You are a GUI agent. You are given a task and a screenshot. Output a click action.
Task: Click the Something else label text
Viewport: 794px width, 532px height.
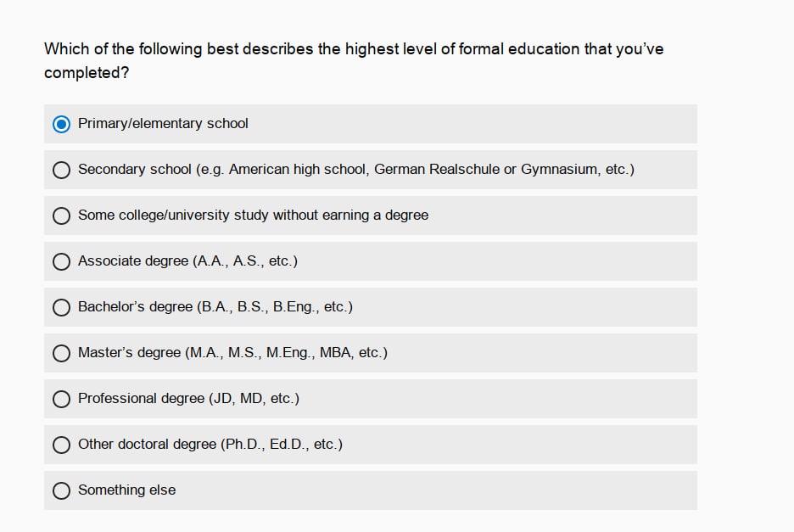pyautogui.click(x=127, y=490)
